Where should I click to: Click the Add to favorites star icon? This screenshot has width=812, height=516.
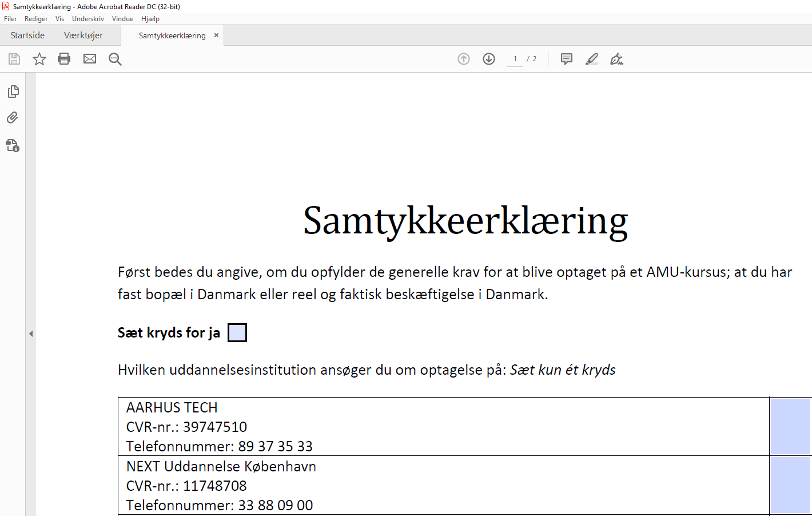point(39,59)
